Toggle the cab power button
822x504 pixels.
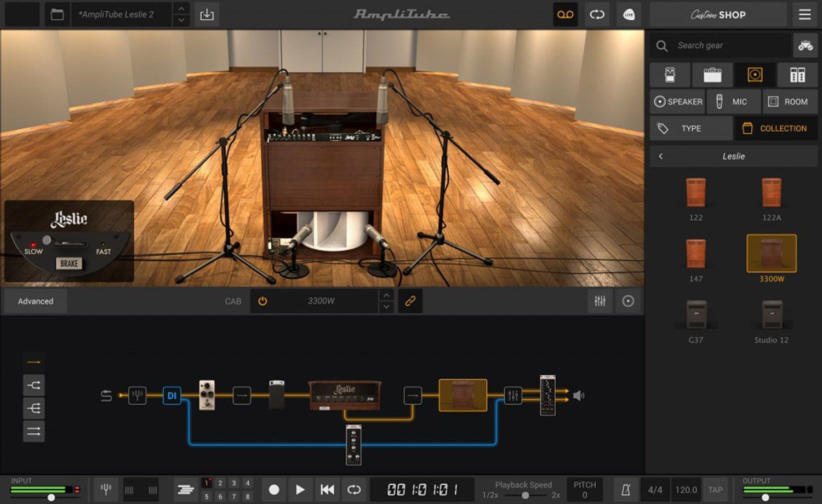262,301
